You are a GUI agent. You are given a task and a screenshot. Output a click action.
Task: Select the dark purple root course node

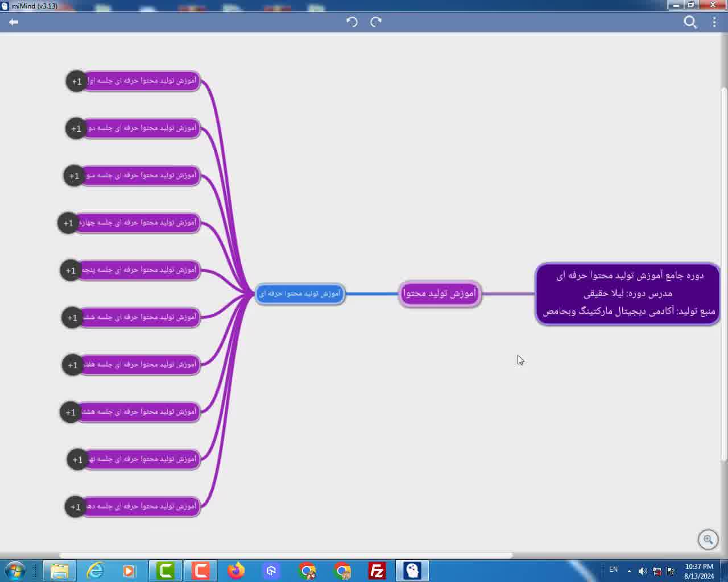628,293
